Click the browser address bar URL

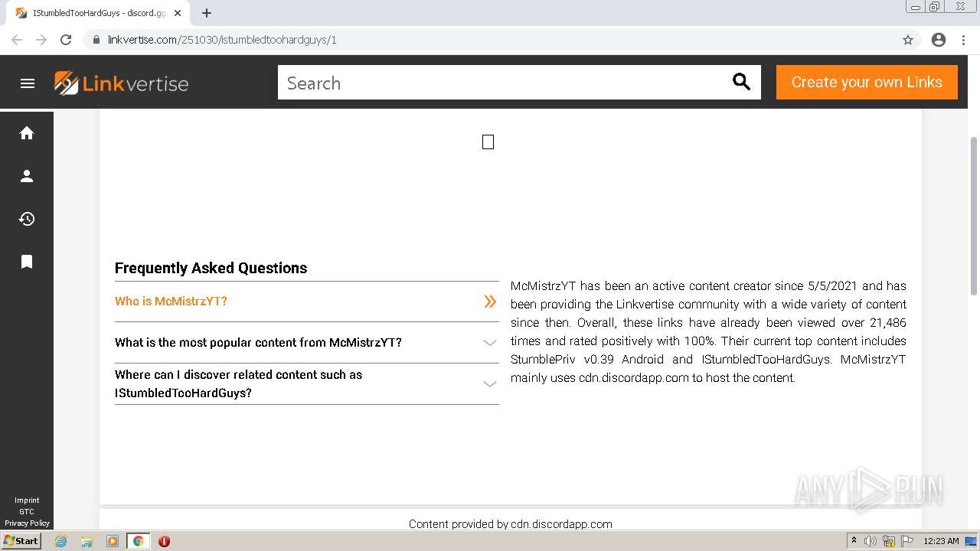pyautogui.click(x=222, y=40)
